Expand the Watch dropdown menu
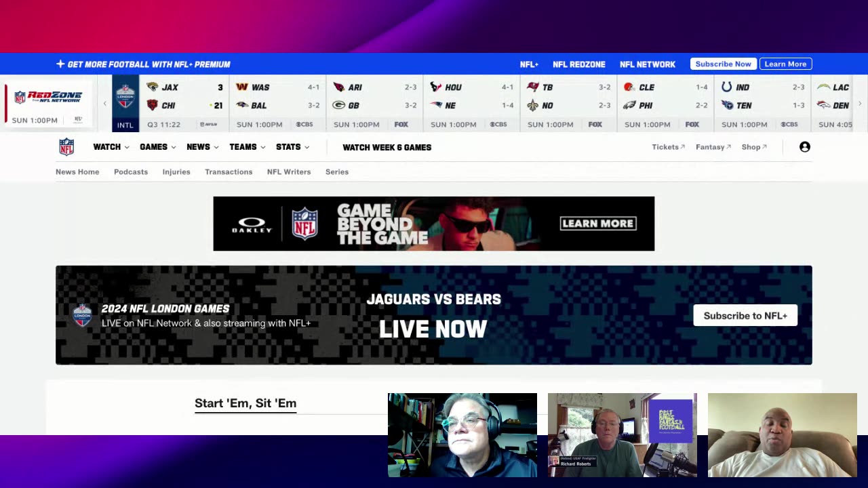Image resolution: width=868 pixels, height=488 pixels. [111, 147]
